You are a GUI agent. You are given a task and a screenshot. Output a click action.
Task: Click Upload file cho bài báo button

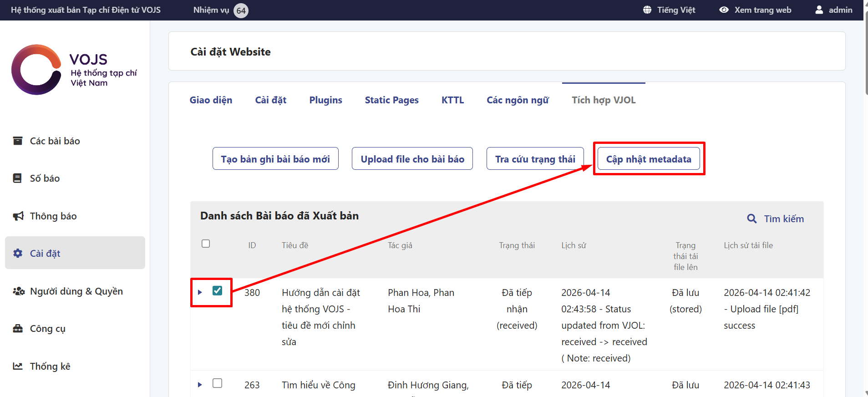pos(412,158)
